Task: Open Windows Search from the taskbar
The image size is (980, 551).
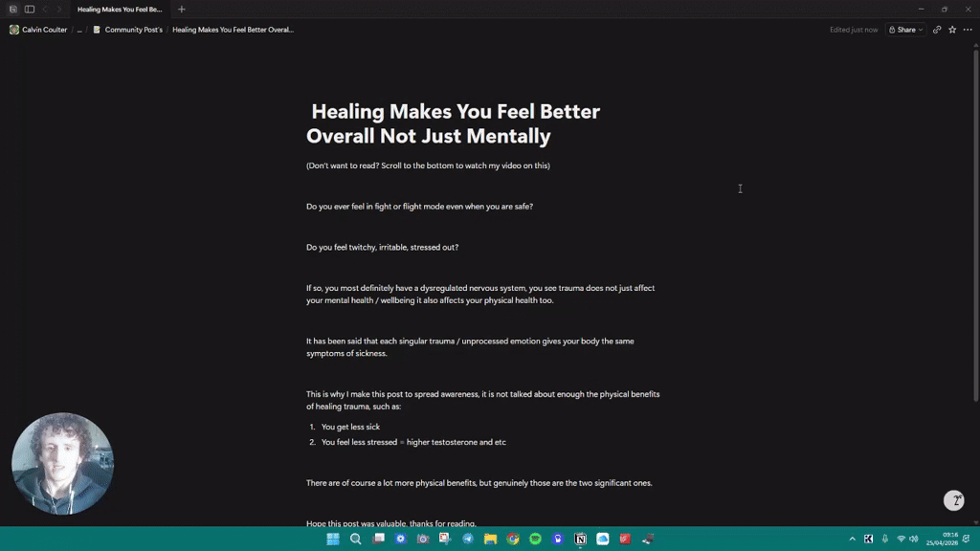Action: [355, 540]
